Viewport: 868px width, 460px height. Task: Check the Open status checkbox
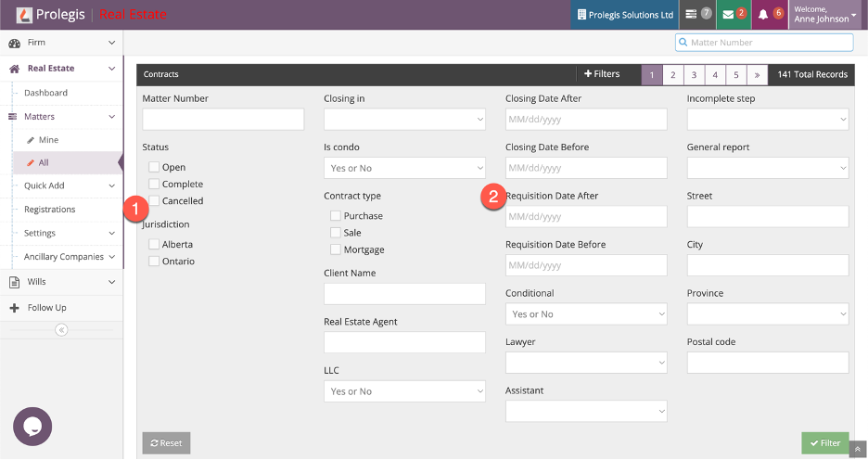[x=154, y=168]
